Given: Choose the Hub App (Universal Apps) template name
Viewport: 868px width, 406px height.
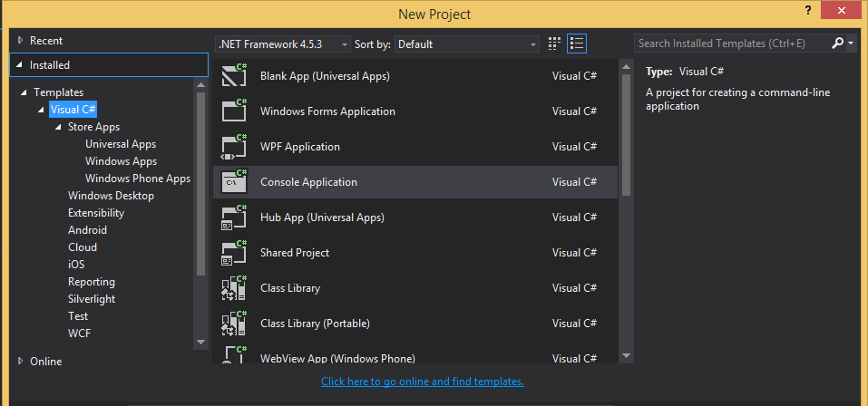Looking at the screenshot, I should (x=322, y=217).
